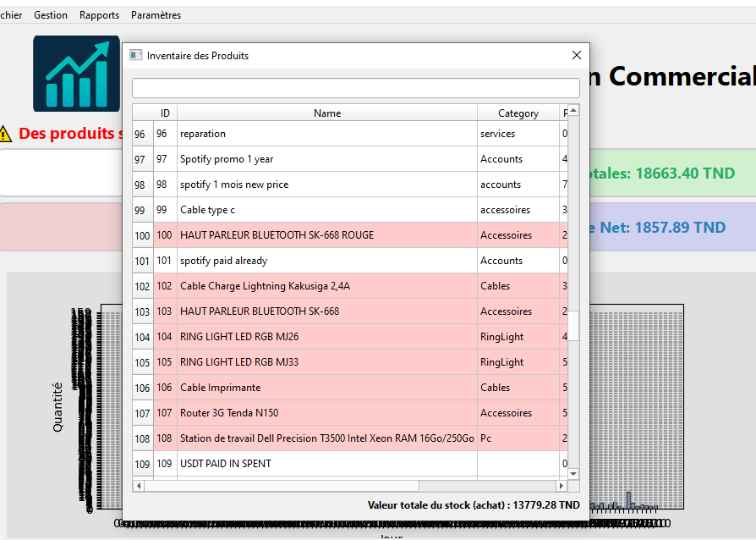This screenshot has width=756, height=540.
Task: Select 'Cable Charge Lightning Kakusiga 2,4A' cell
Action: [327, 286]
